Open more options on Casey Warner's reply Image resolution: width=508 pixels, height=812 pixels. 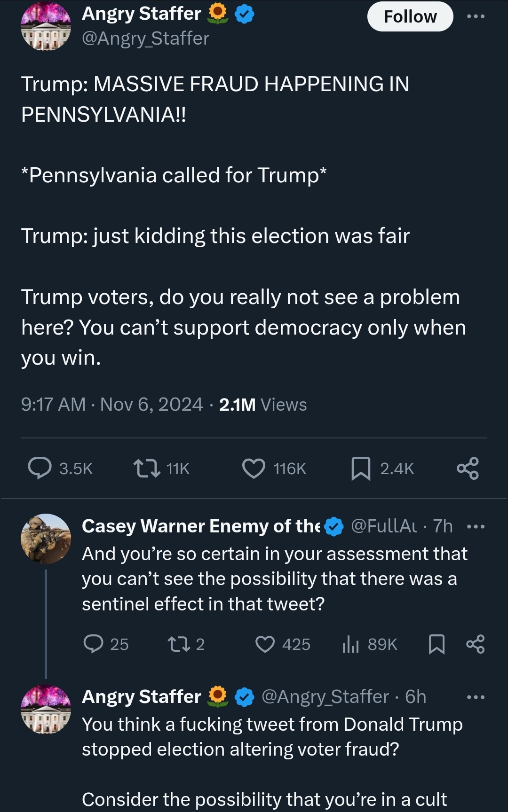point(475,527)
